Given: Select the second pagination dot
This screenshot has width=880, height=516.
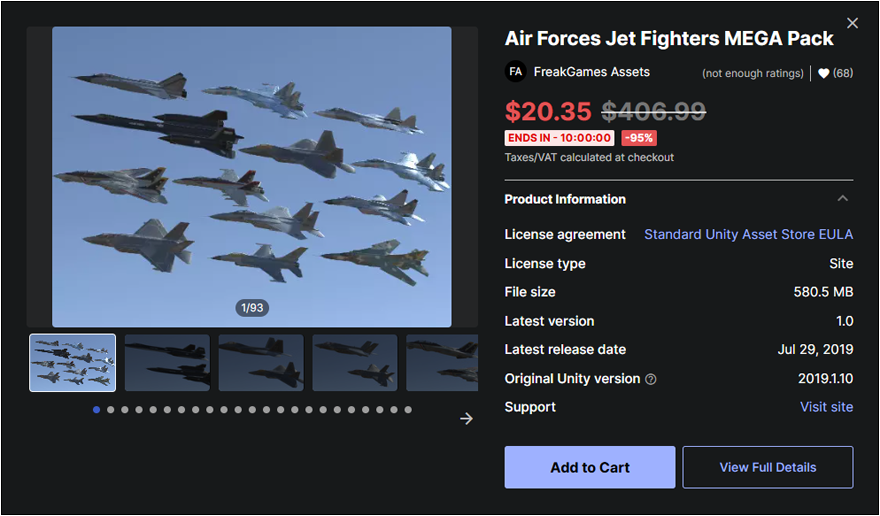Looking at the screenshot, I should point(110,409).
